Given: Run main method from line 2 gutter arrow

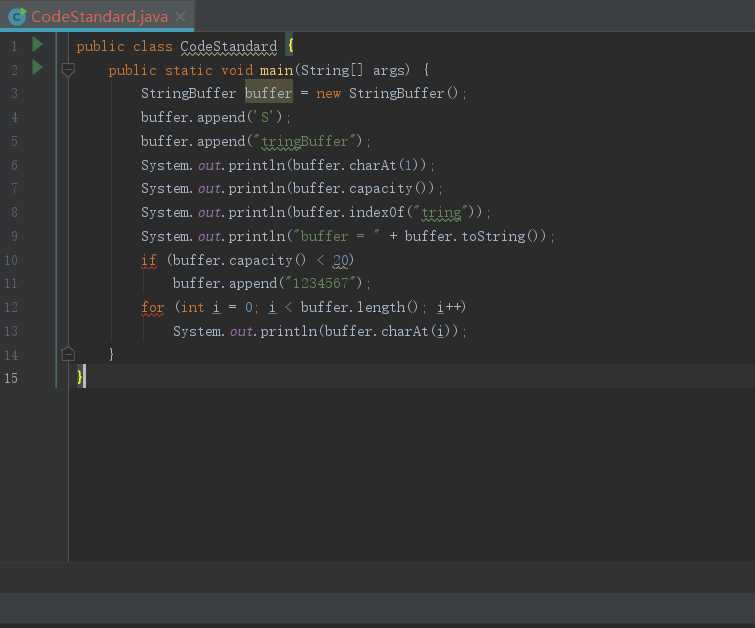Looking at the screenshot, I should tap(37, 67).
